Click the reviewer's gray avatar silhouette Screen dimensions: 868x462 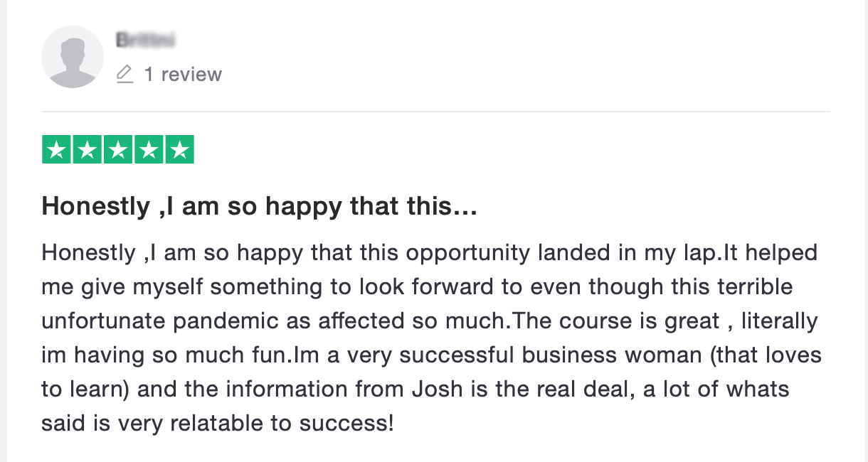coord(73,57)
